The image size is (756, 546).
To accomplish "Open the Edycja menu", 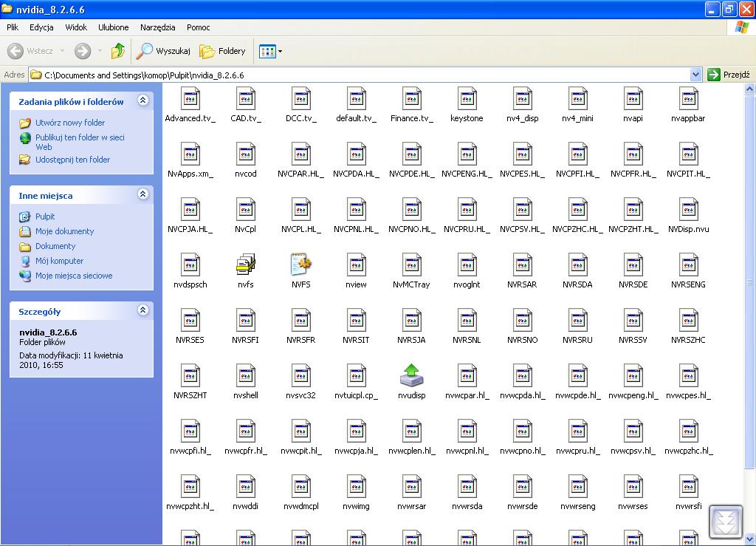I will click(x=41, y=27).
